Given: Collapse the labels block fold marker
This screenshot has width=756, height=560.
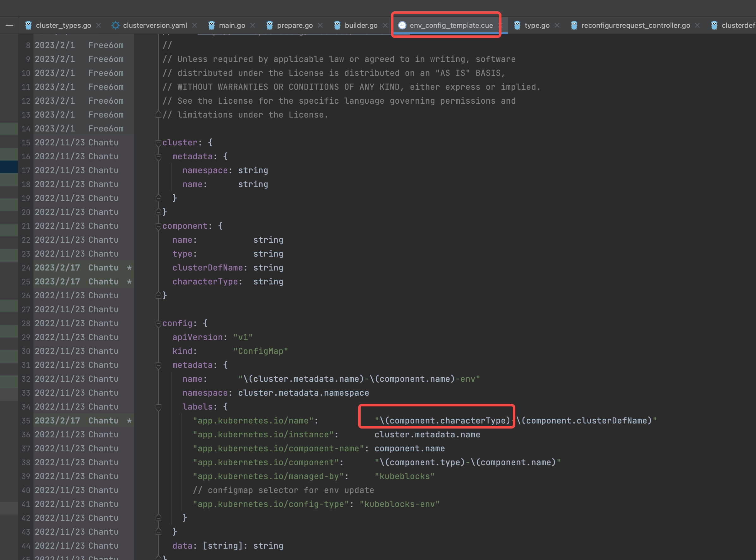Looking at the screenshot, I should click(x=158, y=407).
